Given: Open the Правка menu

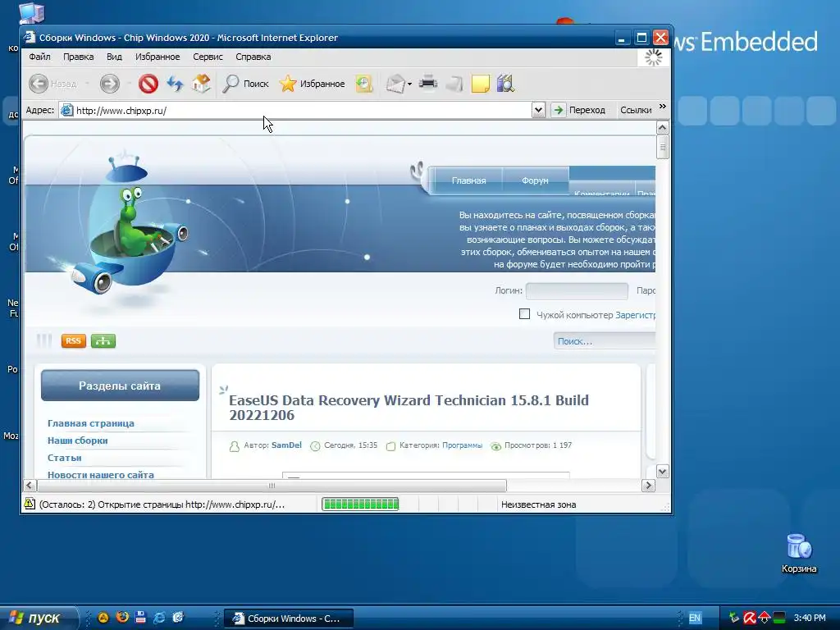Looking at the screenshot, I should [78, 57].
